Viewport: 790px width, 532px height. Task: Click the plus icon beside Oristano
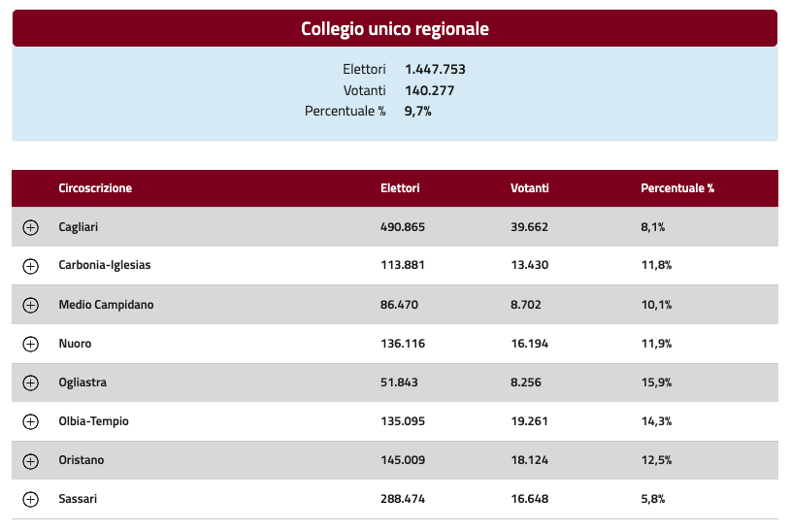[x=31, y=460]
